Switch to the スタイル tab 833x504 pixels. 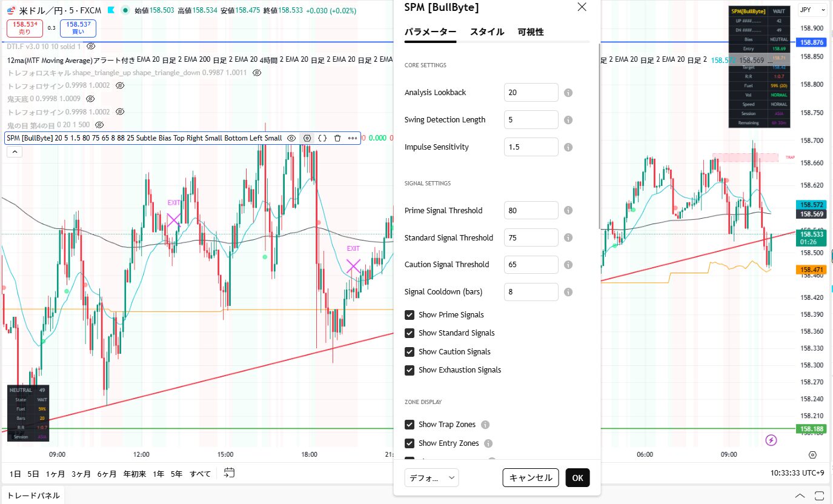(x=486, y=32)
